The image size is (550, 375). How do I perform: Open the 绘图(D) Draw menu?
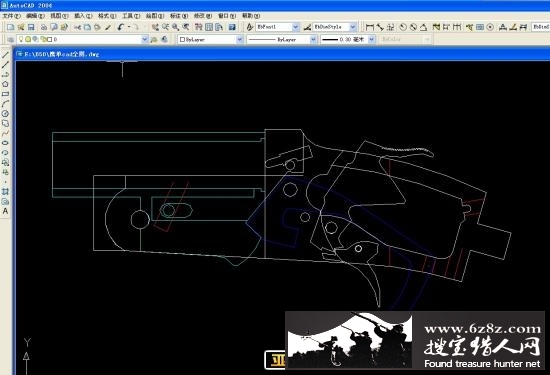(155, 16)
